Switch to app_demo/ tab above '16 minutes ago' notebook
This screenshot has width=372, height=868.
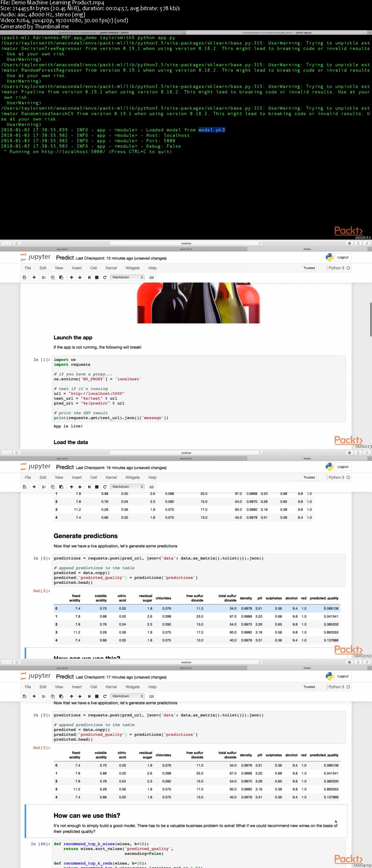[62, 459]
